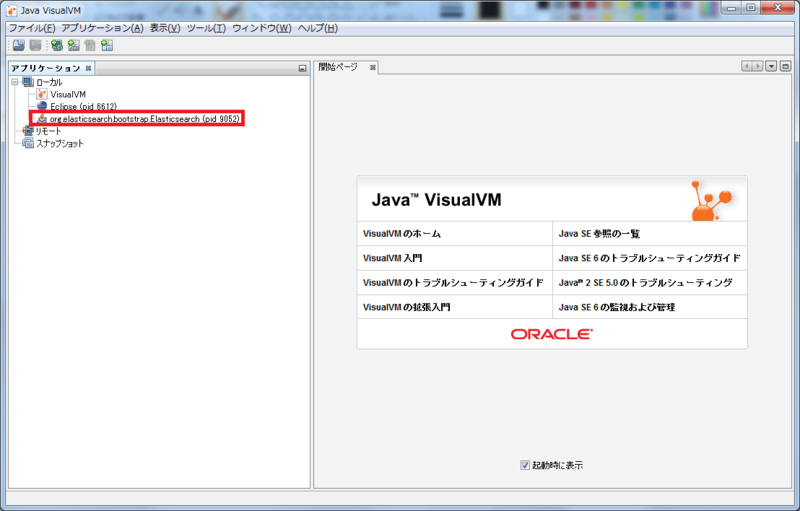
Task: Click the greyed-out Add VM Coredump toolbar icon
Action: [90, 45]
